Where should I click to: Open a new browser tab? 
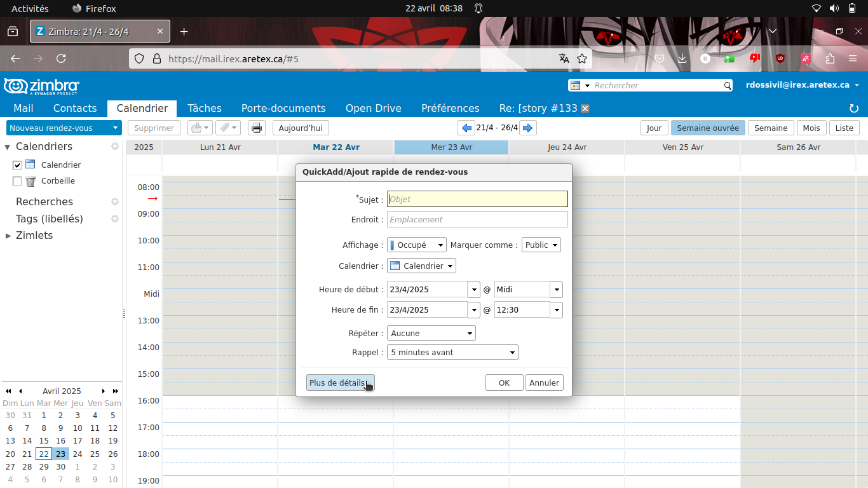pos(184,31)
